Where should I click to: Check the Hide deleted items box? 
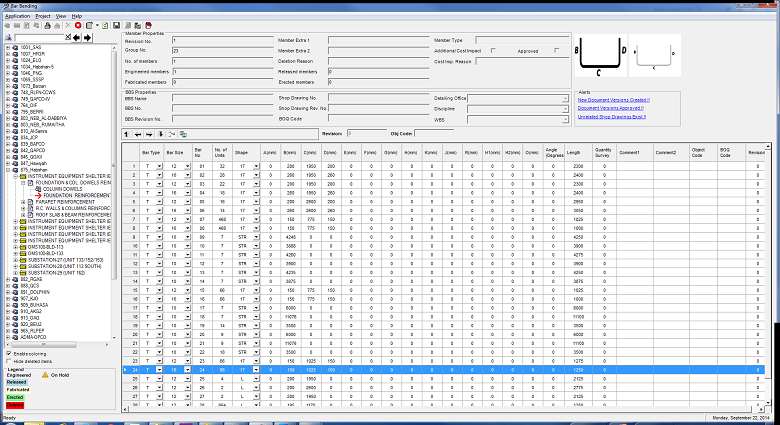9,361
